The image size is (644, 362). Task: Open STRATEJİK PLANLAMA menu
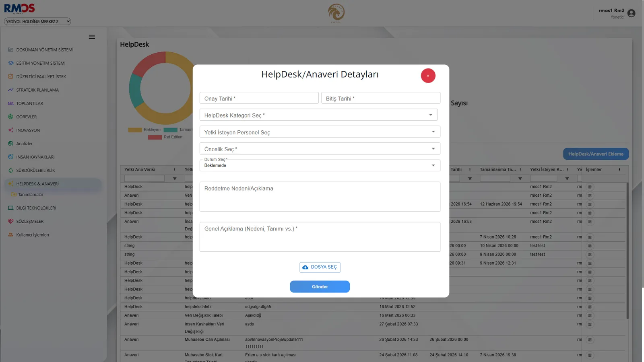[x=37, y=90]
